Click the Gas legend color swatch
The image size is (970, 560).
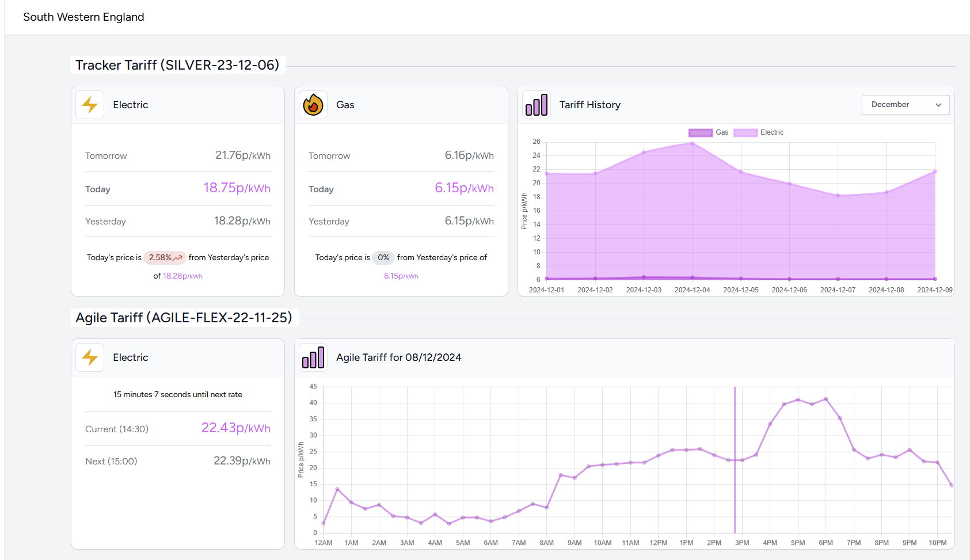pyautogui.click(x=701, y=132)
